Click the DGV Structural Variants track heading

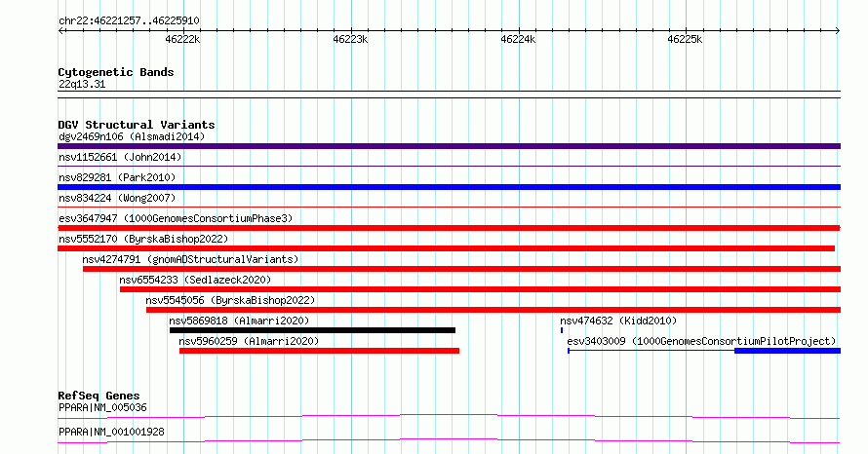(137, 125)
